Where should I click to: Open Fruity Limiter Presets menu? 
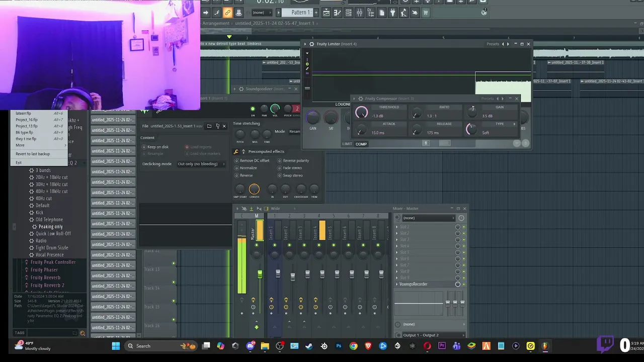[x=493, y=44]
